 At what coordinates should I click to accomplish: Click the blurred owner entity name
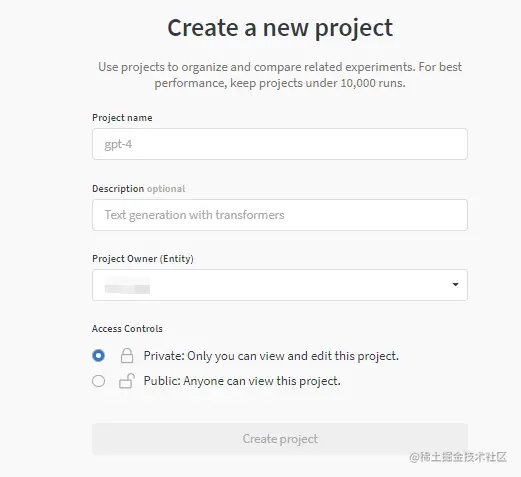[127, 286]
